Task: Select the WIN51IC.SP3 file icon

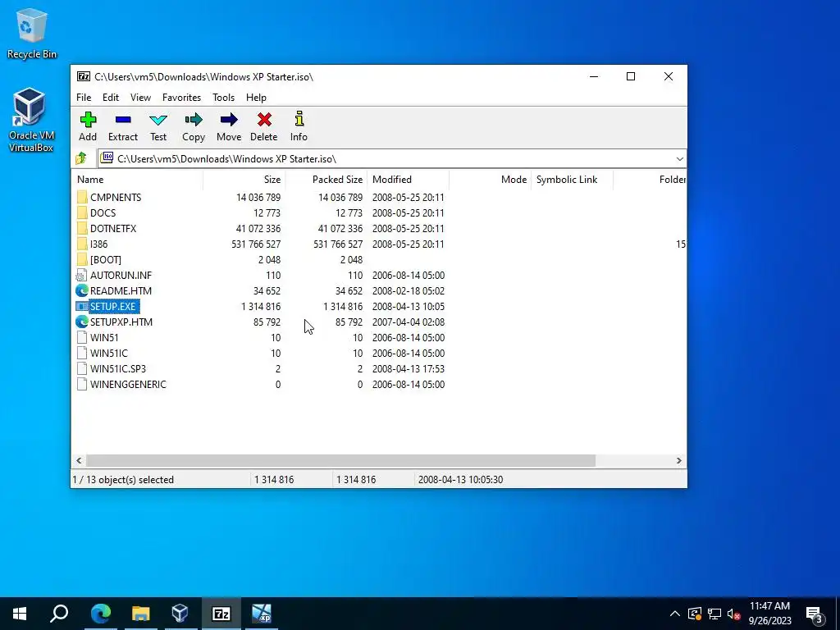Action: [x=82, y=368]
